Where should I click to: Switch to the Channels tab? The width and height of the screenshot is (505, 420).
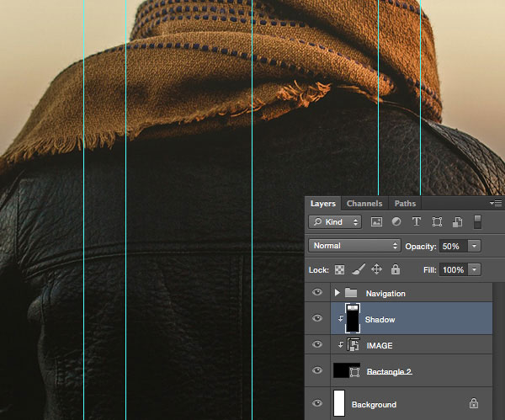(364, 204)
